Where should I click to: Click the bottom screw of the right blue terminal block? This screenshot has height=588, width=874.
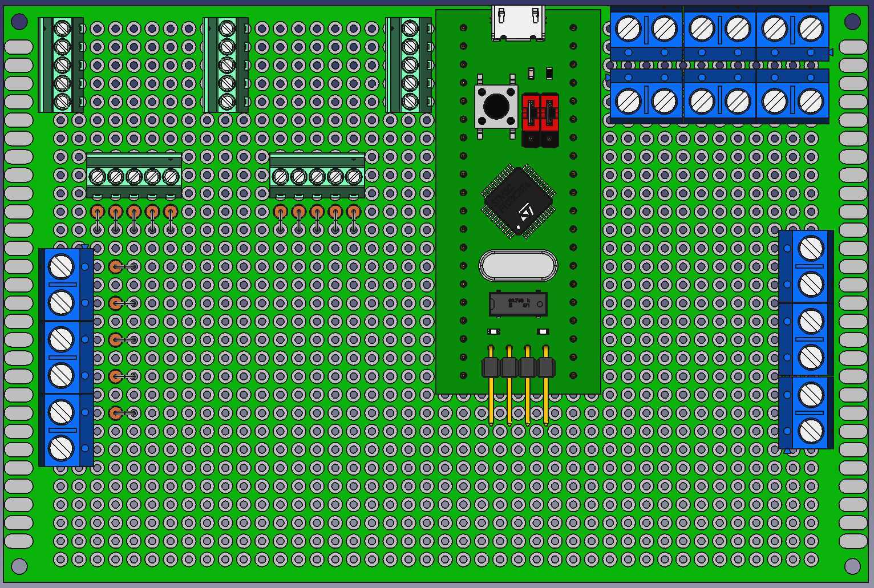pyautogui.click(x=811, y=431)
